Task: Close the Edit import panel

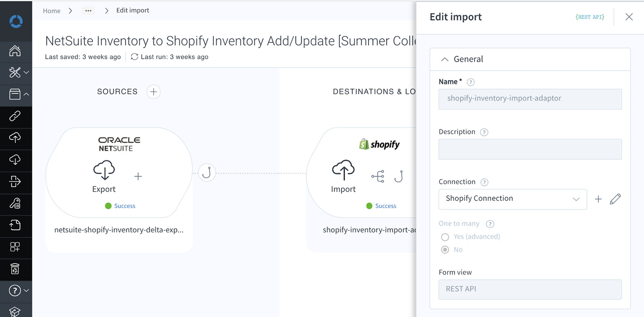Action: click(x=629, y=17)
